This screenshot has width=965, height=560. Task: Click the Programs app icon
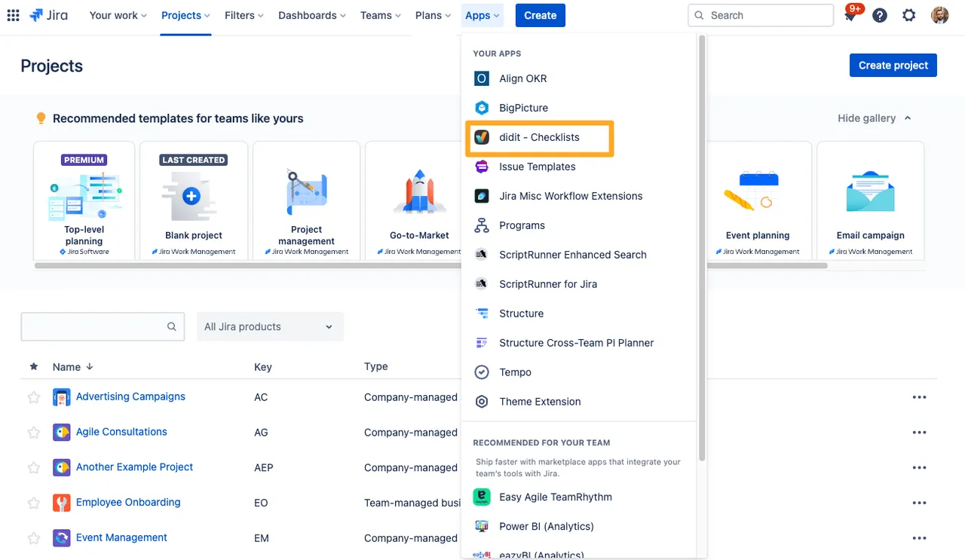[482, 225]
